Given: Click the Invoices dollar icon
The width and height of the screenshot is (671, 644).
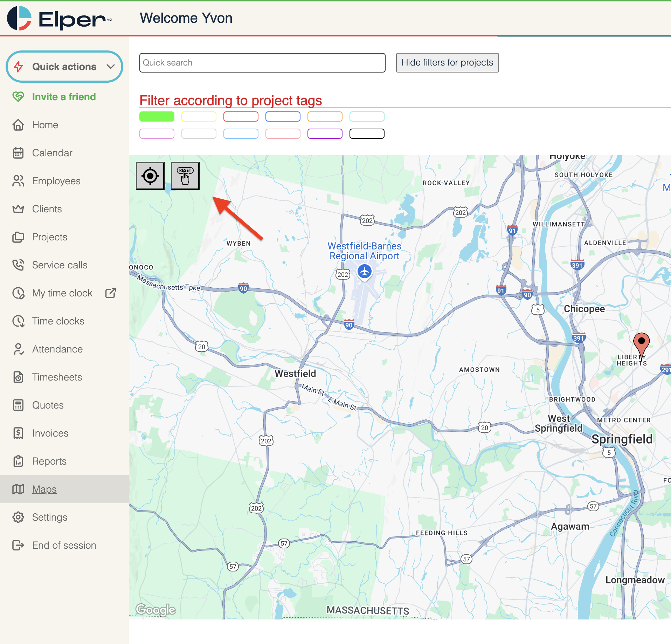Looking at the screenshot, I should point(18,433).
